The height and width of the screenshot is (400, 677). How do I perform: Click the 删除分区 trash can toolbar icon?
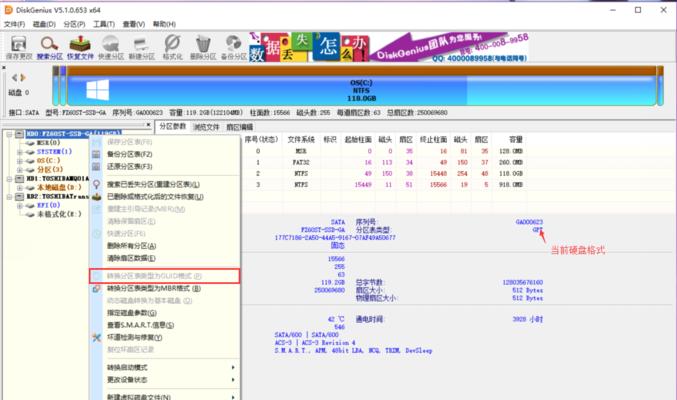point(202,44)
